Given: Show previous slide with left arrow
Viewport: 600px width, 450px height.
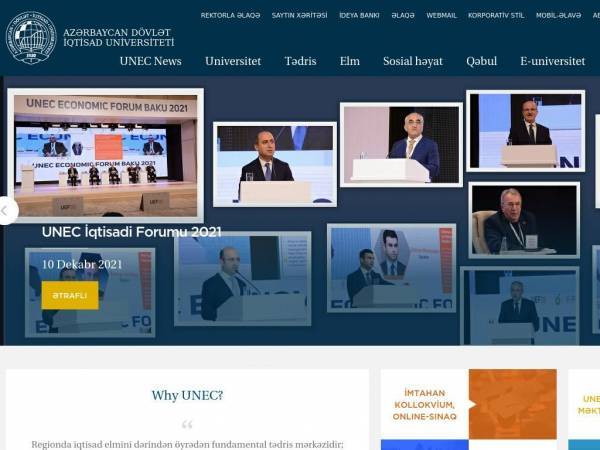Looking at the screenshot, I should tap(5, 210).
